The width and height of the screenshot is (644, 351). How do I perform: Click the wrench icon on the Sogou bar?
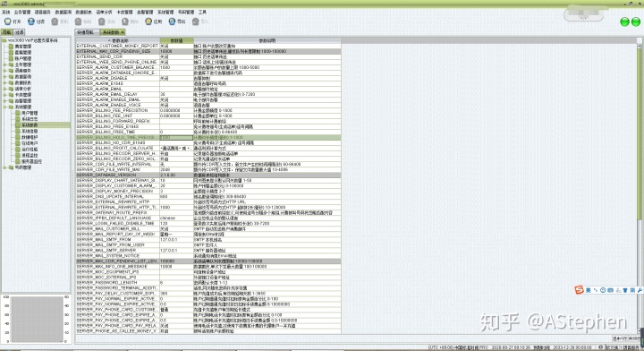pos(640,290)
